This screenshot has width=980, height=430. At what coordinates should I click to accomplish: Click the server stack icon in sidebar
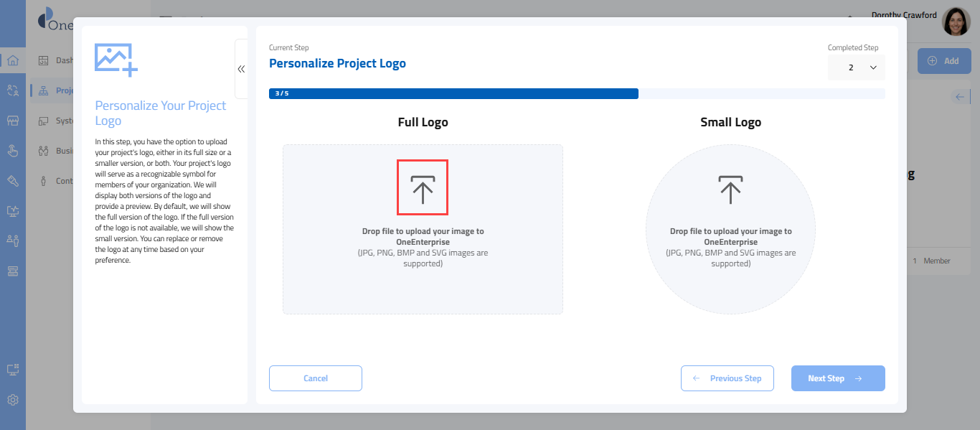point(13,271)
